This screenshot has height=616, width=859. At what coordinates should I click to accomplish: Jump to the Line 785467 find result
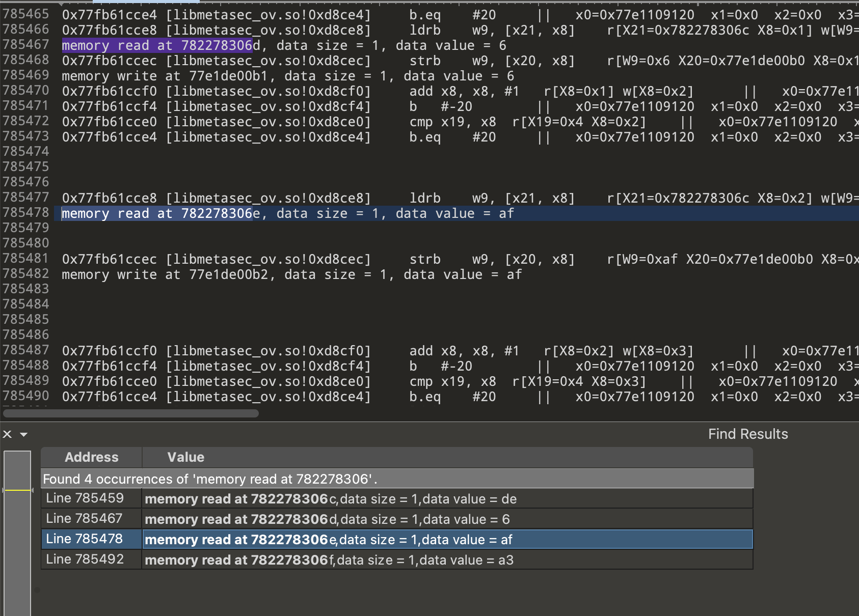[x=85, y=519]
